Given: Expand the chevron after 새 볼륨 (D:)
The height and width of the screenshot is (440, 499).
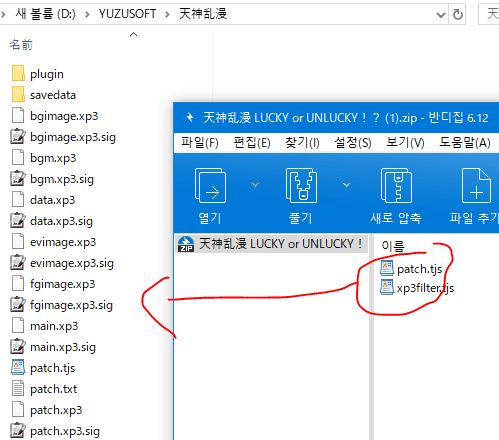Looking at the screenshot, I should pos(87,14).
